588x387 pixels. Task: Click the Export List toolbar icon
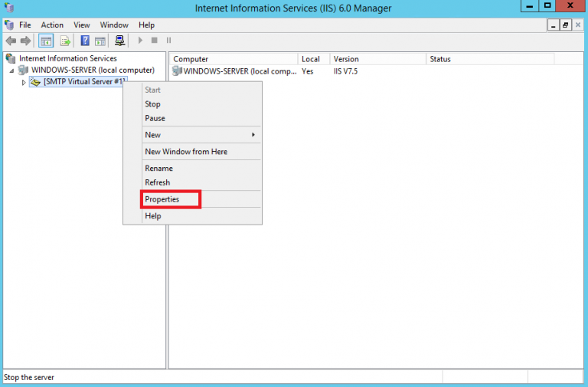[x=66, y=41]
